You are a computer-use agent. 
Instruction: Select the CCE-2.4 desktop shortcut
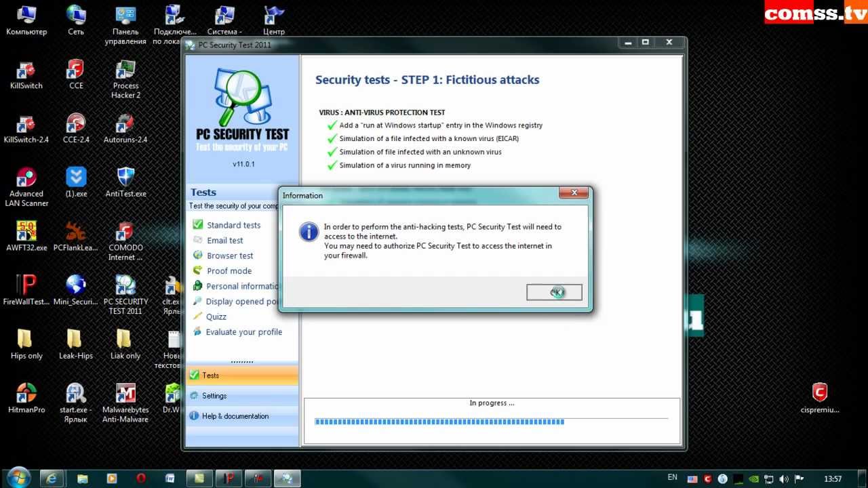[x=76, y=129]
